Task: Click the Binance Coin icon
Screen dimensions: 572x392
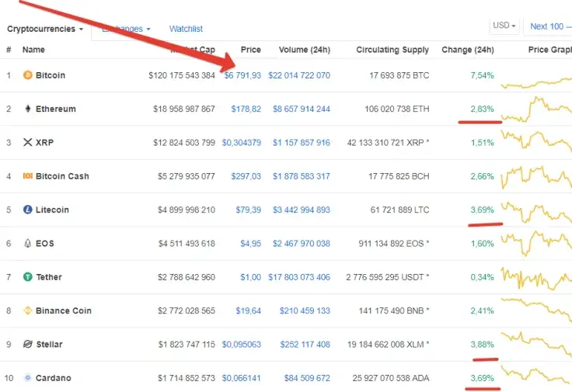Action: [x=28, y=310]
